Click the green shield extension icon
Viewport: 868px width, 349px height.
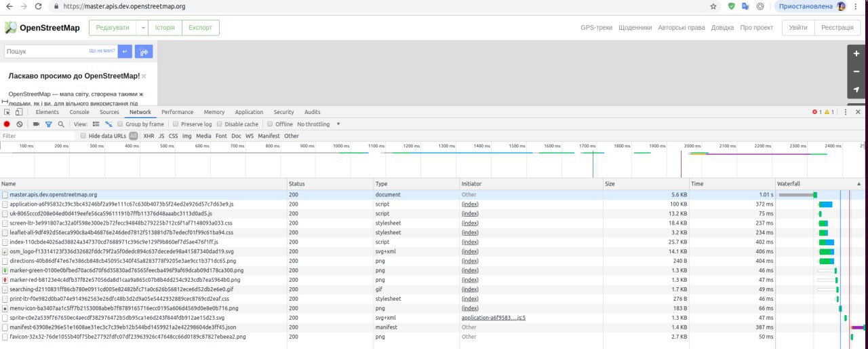(731, 6)
